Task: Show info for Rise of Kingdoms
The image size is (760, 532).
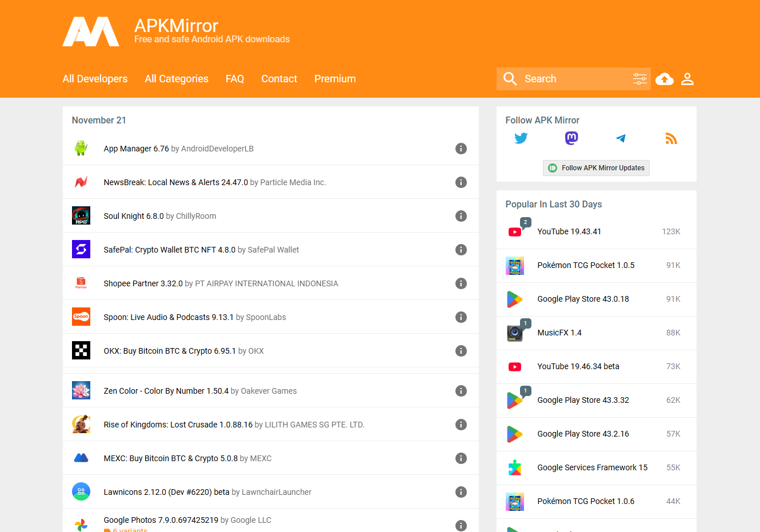Action: [461, 425]
